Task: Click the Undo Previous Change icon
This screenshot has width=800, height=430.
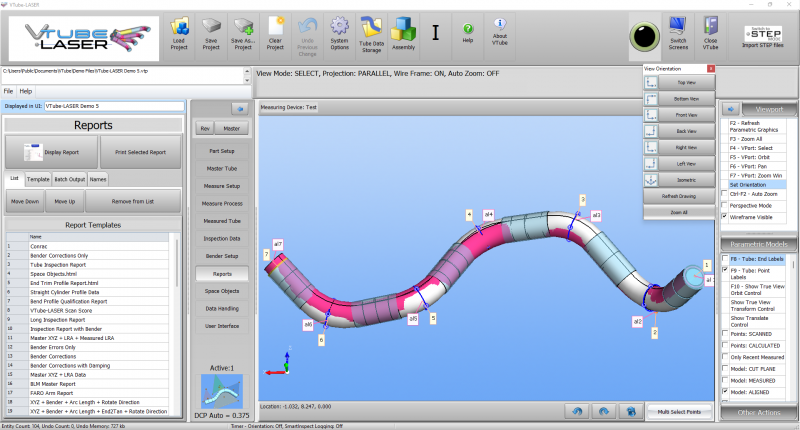Action: (308, 27)
